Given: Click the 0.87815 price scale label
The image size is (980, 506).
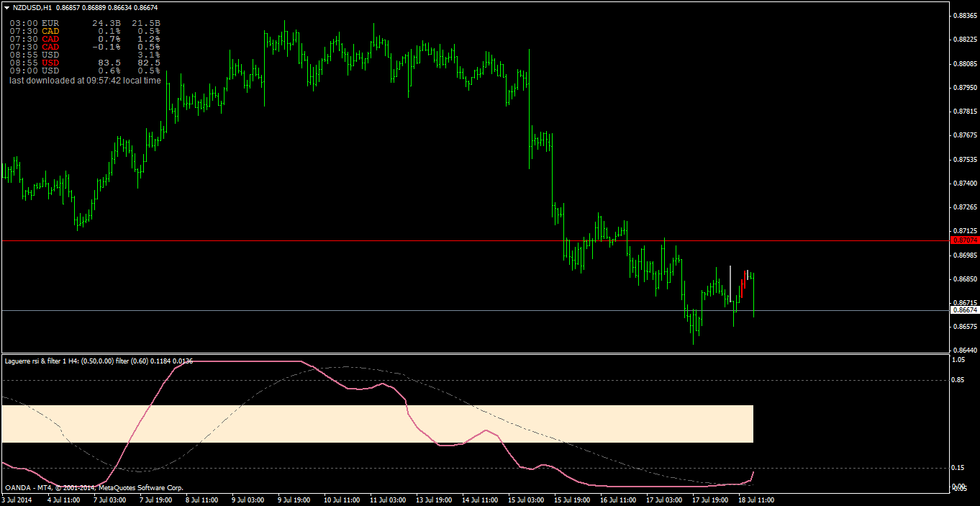Looking at the screenshot, I should (964, 112).
